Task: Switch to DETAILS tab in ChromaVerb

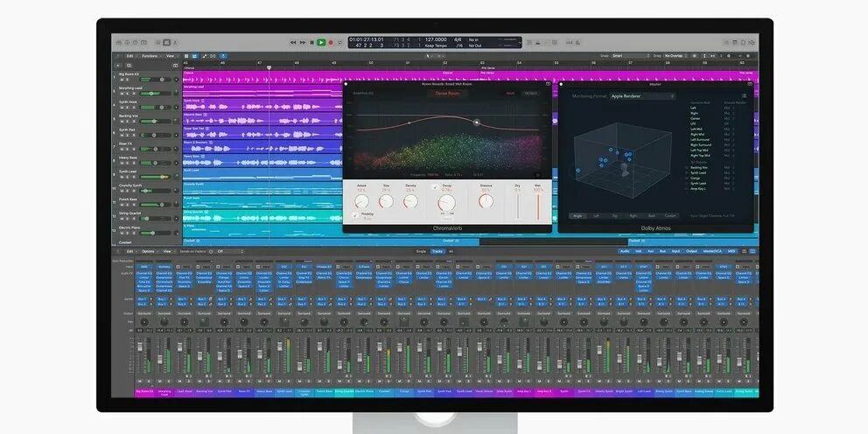Action: point(531,94)
